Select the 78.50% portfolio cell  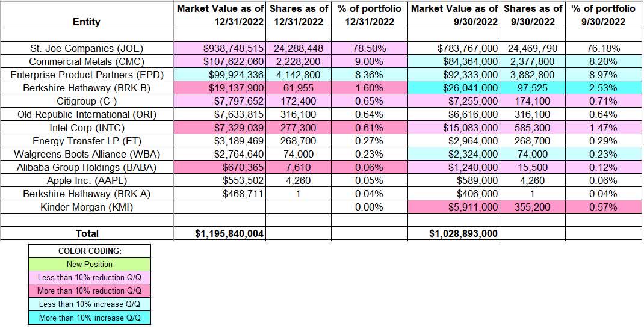[369, 48]
